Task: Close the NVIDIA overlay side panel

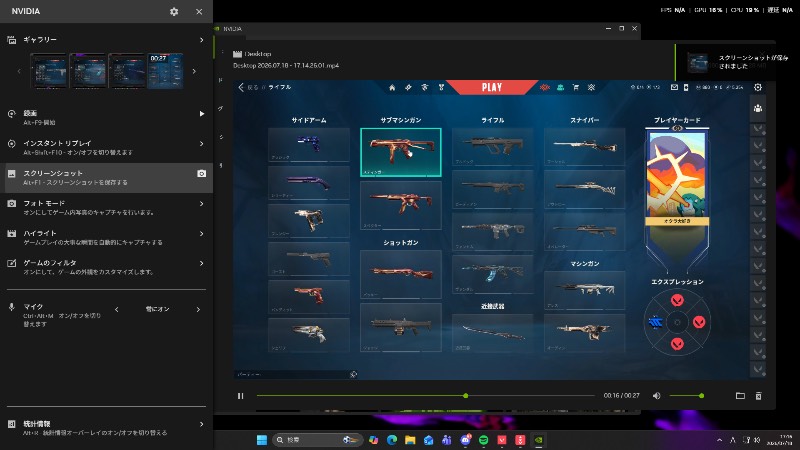Action: [199, 11]
